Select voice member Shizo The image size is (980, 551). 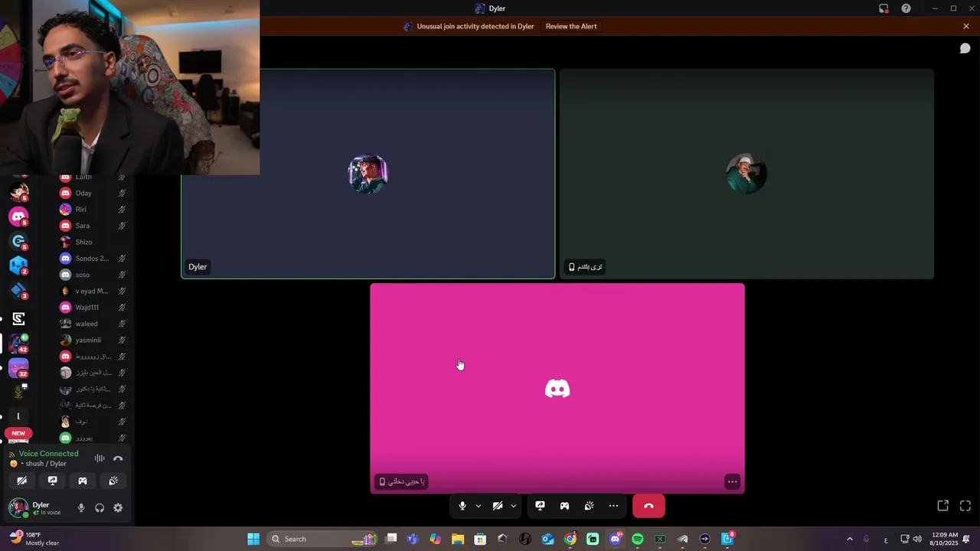tap(93, 242)
